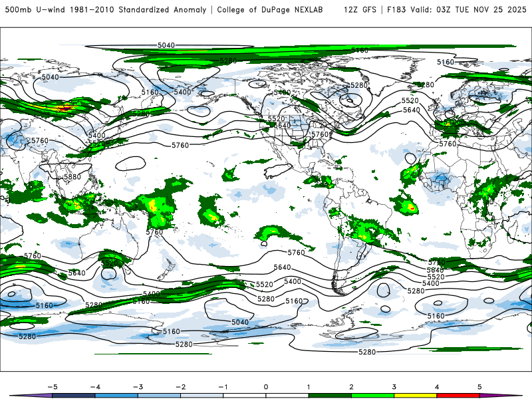Click the 5520 contour label over the North Atlantic

click(410, 100)
